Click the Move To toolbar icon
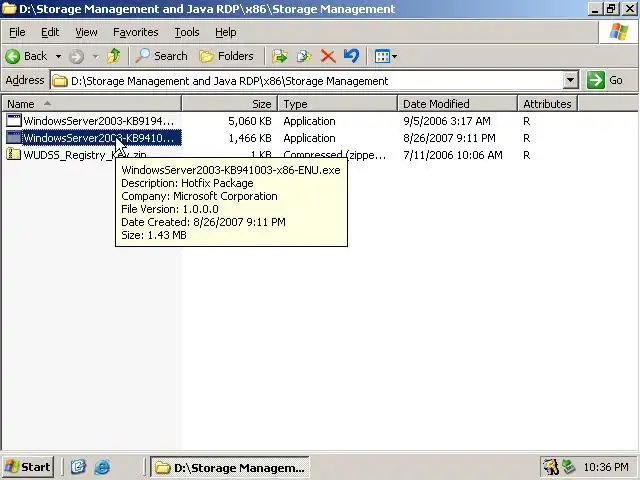Image resolution: width=640 pixels, height=480 pixels. point(280,56)
